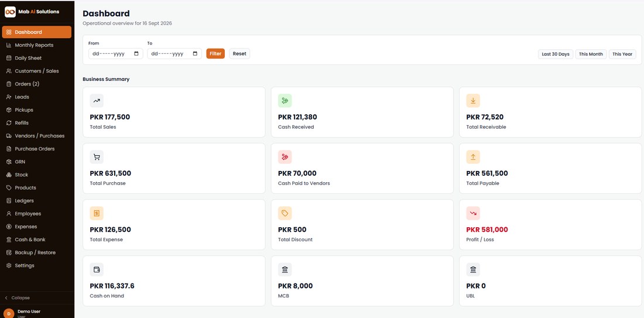Click the orange Filter button
Image resolution: width=644 pixels, height=318 pixels.
point(215,54)
